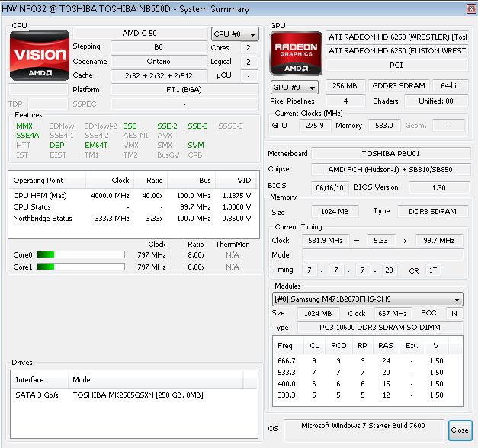Click the Unified: 80 shaders value
Viewport: 478px width, 448px height.
coord(436,101)
